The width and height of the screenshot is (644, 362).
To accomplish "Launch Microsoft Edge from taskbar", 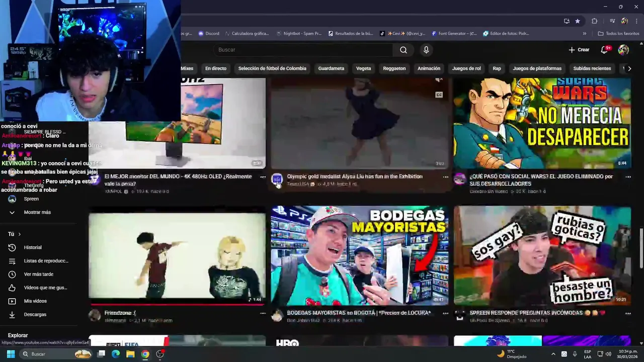I will pyautogui.click(x=115, y=354).
